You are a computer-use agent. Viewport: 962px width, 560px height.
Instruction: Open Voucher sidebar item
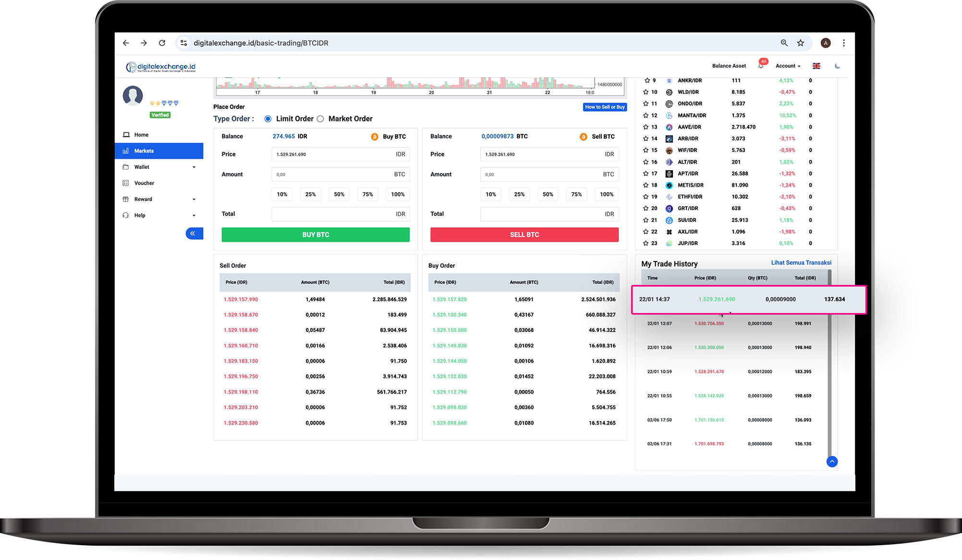pos(144,183)
